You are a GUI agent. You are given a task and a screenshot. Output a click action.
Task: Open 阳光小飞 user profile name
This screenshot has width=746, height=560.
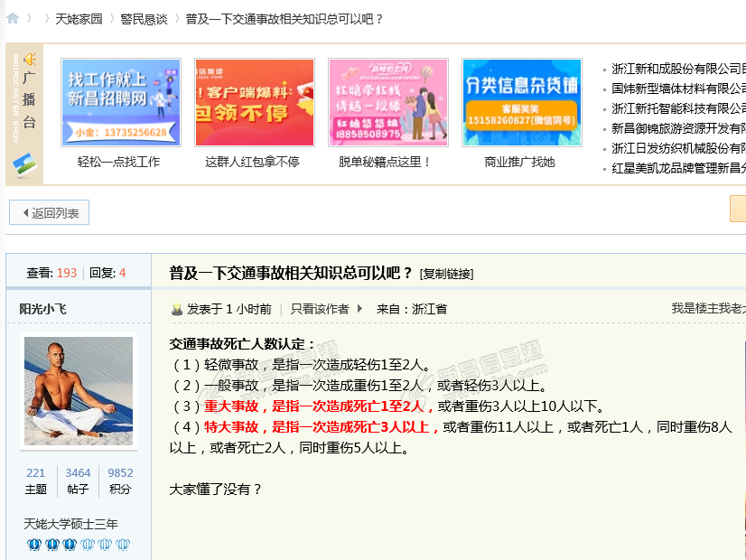42,309
